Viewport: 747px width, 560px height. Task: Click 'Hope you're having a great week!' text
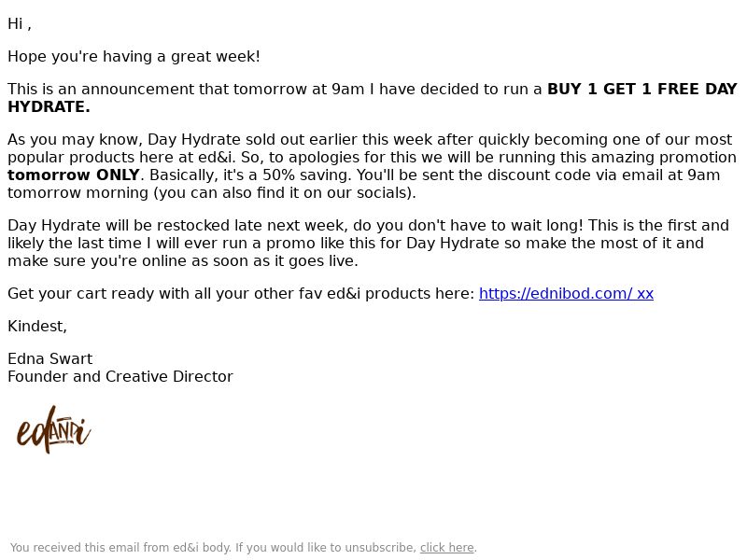(134, 57)
